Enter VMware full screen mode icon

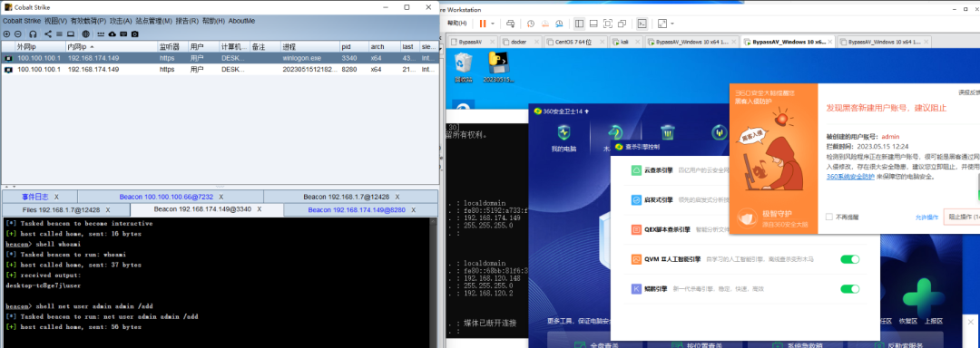607,23
